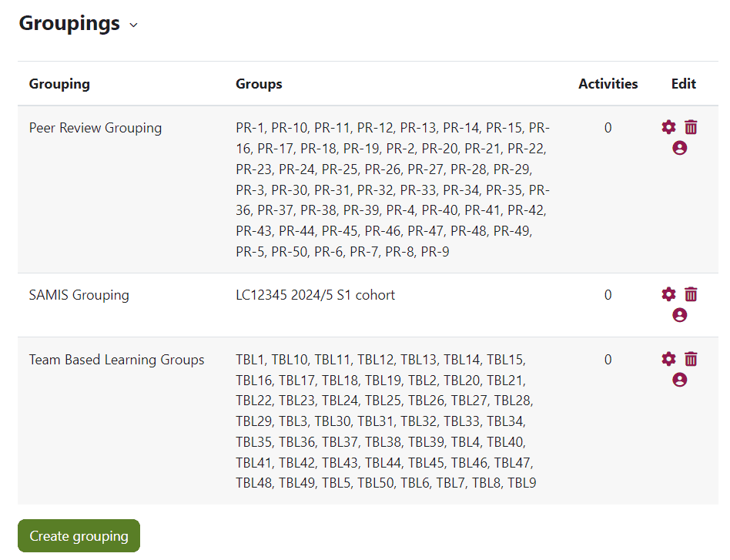Click the Groups column header
730x560 pixels.
coord(259,84)
